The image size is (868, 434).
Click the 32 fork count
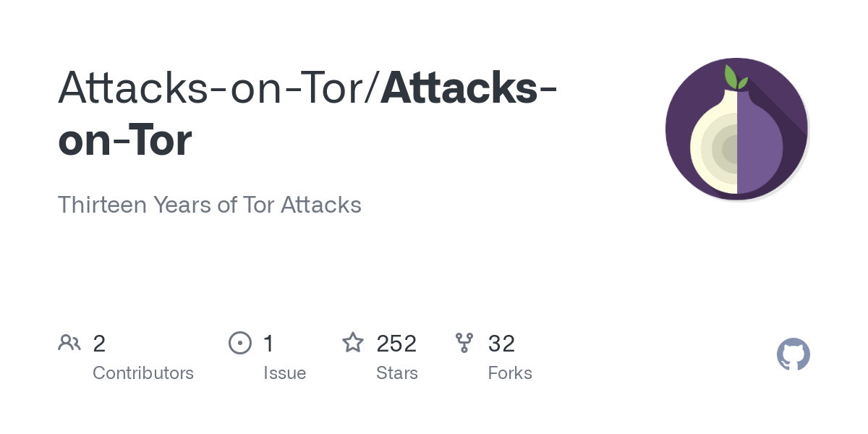501,343
